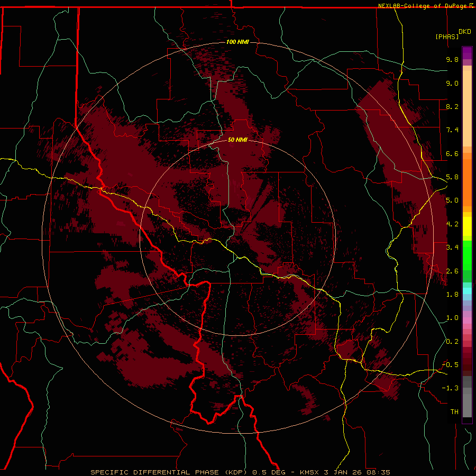Click the 0.5 DEG elevation text

click(x=269, y=472)
